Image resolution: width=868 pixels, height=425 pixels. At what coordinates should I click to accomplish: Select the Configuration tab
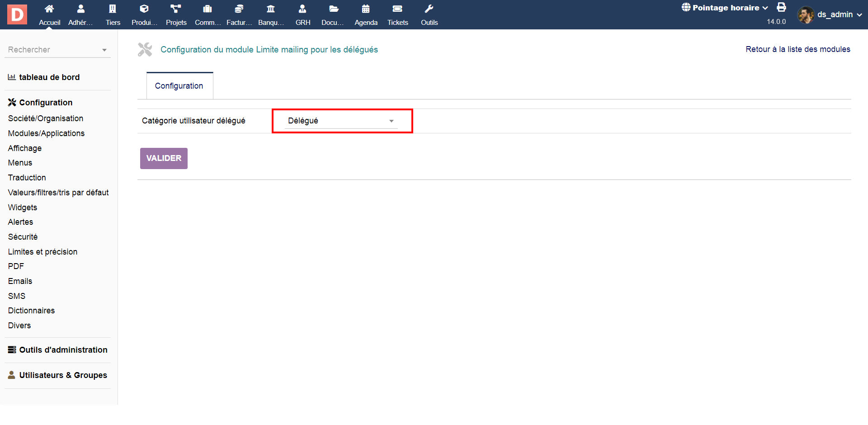click(x=179, y=86)
